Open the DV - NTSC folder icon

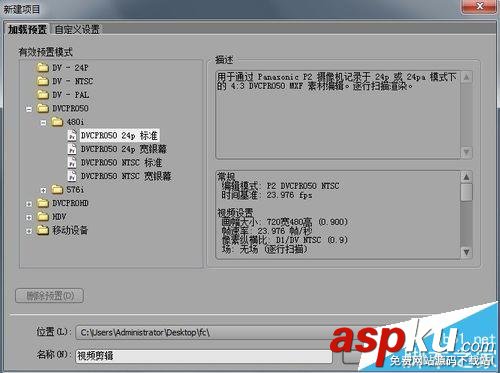point(43,81)
